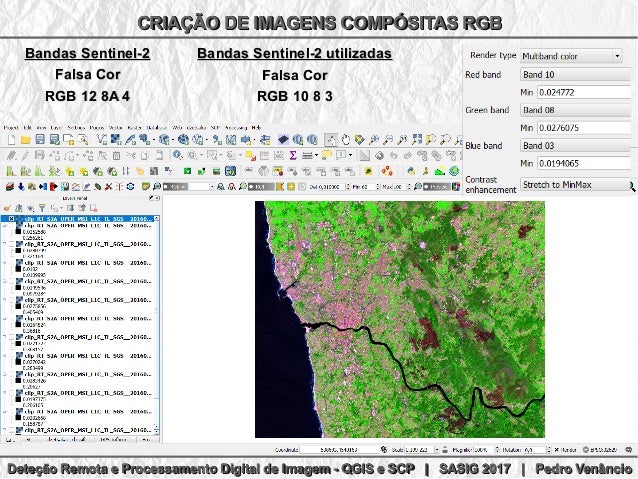Remove layer icon in Layers panel

click(x=94, y=208)
